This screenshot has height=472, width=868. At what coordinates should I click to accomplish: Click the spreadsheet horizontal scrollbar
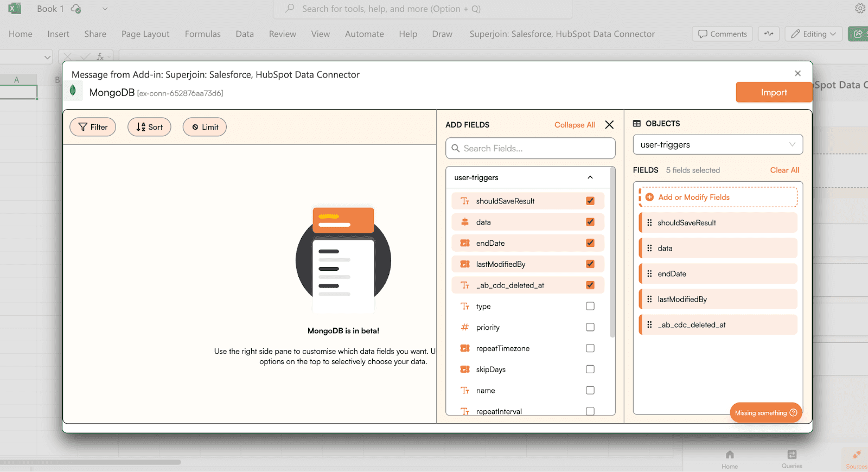(x=90, y=462)
